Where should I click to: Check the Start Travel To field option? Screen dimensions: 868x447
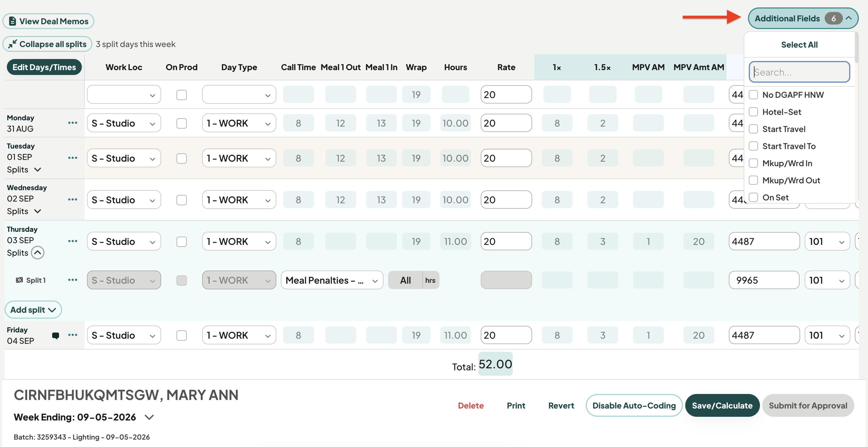tap(753, 146)
